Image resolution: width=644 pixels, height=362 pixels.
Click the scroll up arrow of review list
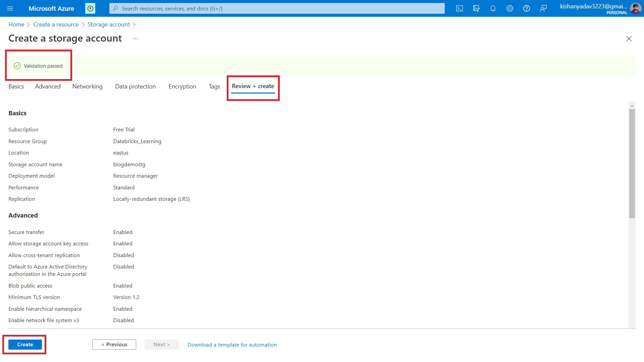(632, 106)
